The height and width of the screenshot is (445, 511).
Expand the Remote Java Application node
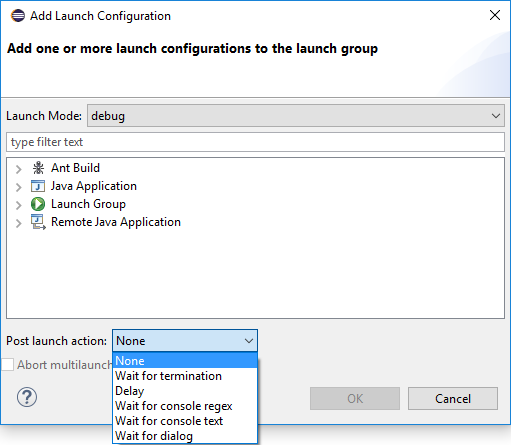[x=19, y=223]
